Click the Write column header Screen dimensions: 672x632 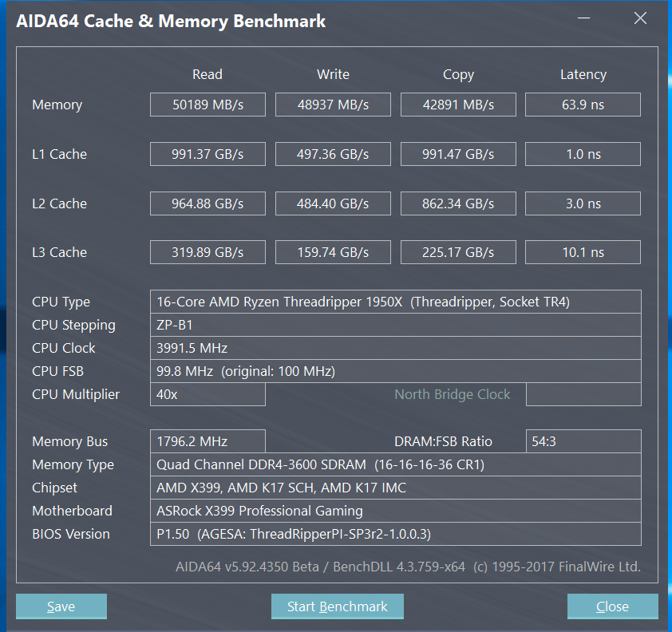tap(333, 74)
